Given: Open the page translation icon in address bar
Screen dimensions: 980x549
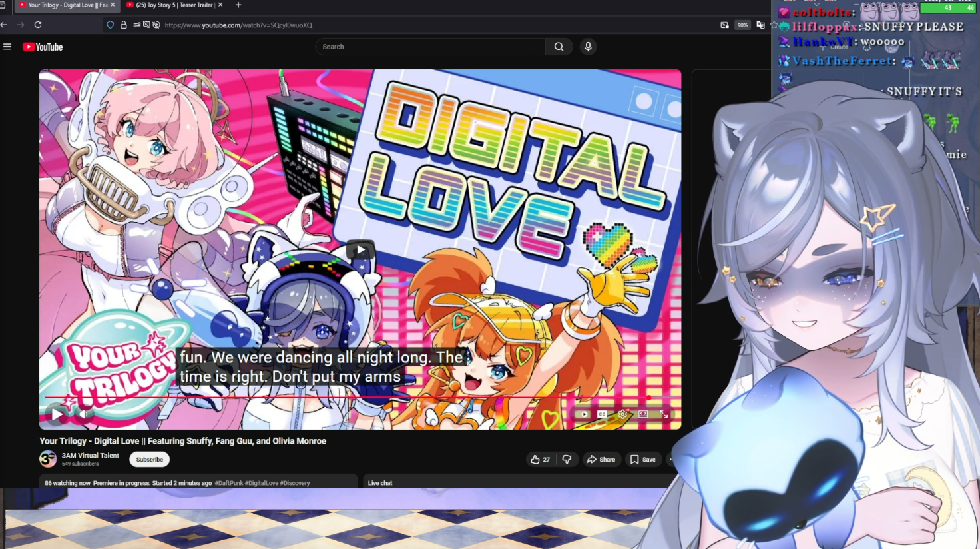Looking at the screenshot, I should [x=760, y=25].
